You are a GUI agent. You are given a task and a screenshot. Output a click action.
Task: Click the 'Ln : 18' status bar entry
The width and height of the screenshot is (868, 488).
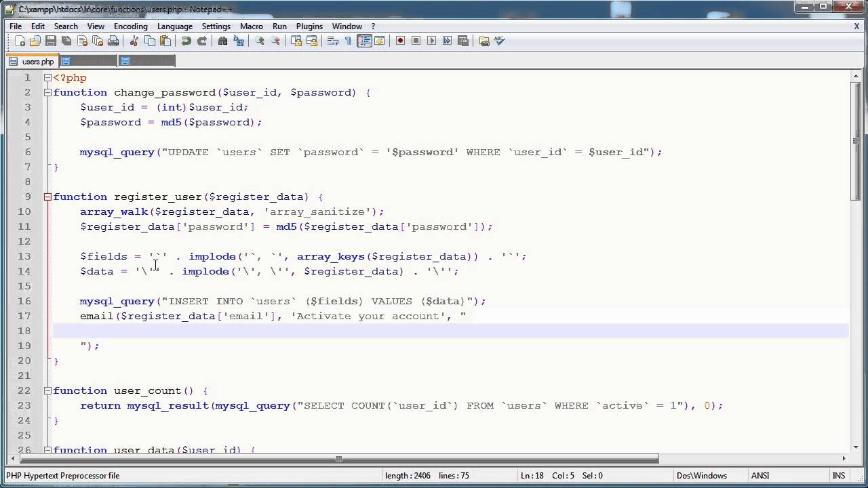531,476
